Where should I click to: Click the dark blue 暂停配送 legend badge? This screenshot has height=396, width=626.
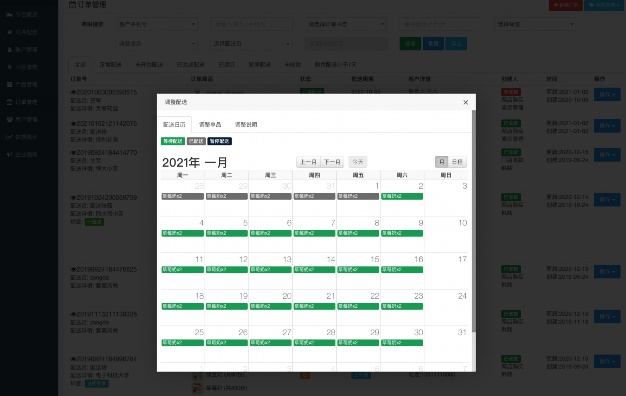coord(220,141)
